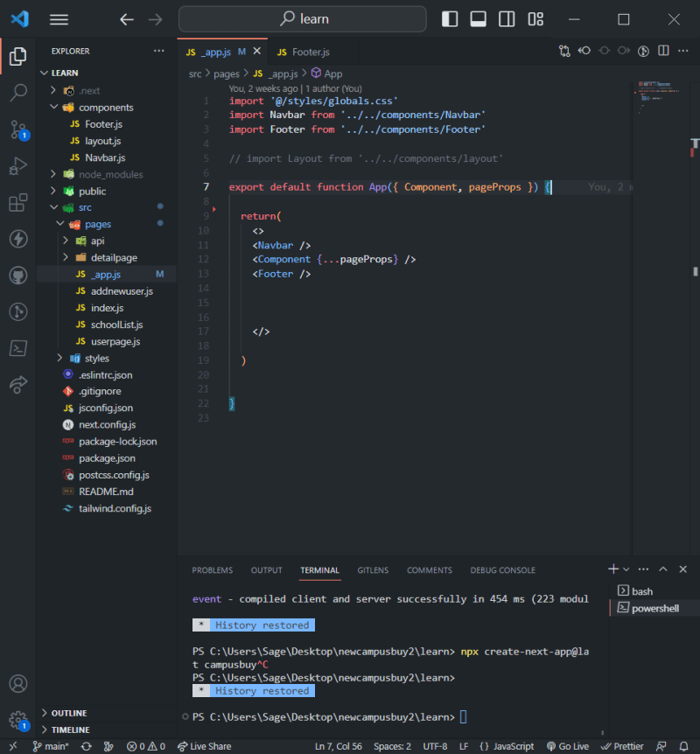Create a new terminal with plus
700x754 pixels.
pos(612,569)
